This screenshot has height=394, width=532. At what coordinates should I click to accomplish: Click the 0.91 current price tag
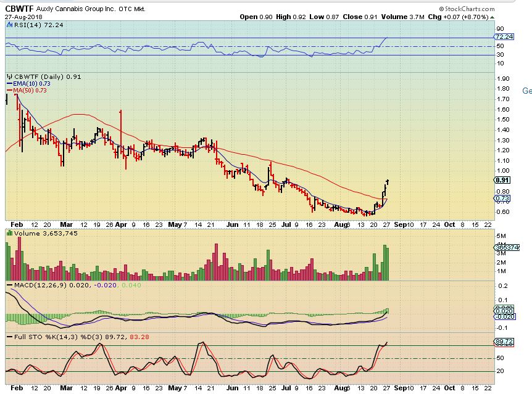click(x=502, y=180)
